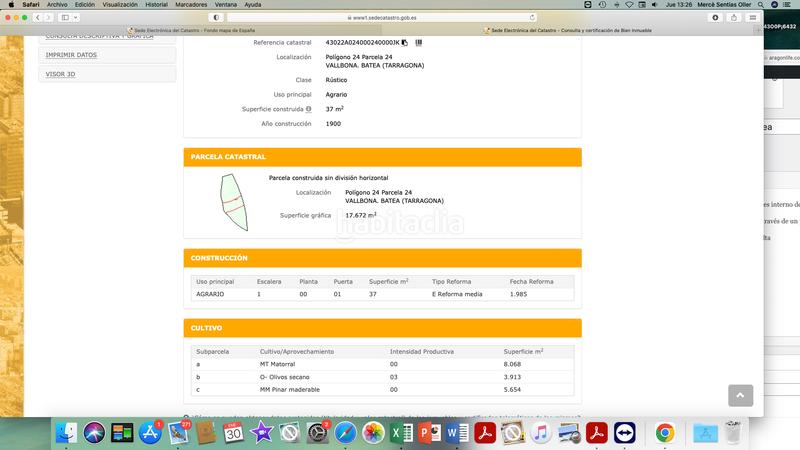800x450 pixels.
Task: Copy the referencia catastral to clipboard
Action: [x=405, y=43]
